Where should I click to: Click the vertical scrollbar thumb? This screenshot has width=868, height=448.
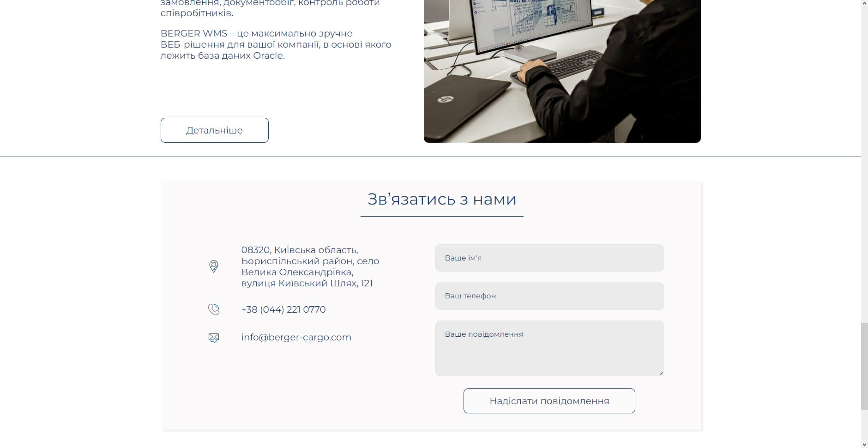click(x=864, y=366)
